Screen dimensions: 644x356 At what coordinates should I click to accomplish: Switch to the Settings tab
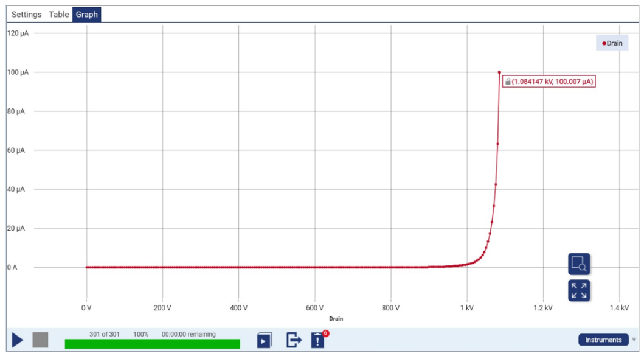[x=27, y=15]
